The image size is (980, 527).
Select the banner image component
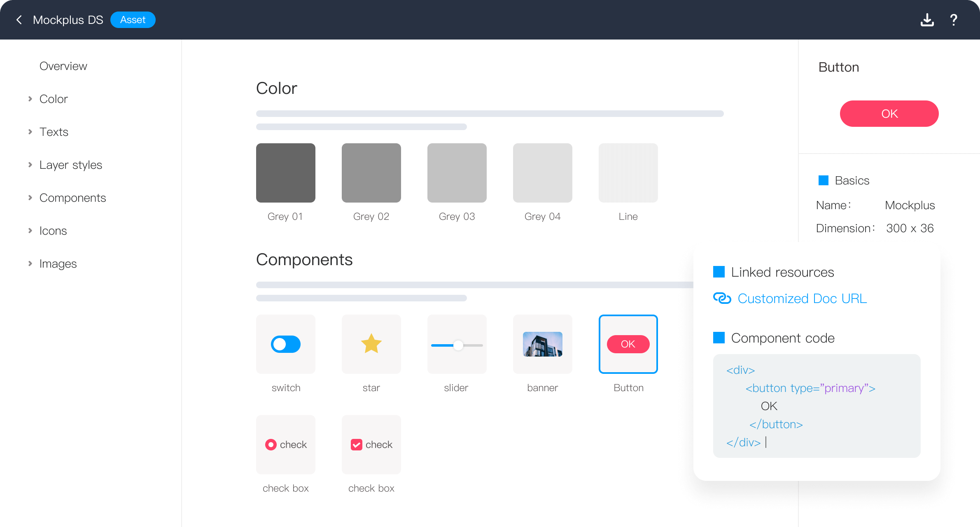[x=542, y=344]
